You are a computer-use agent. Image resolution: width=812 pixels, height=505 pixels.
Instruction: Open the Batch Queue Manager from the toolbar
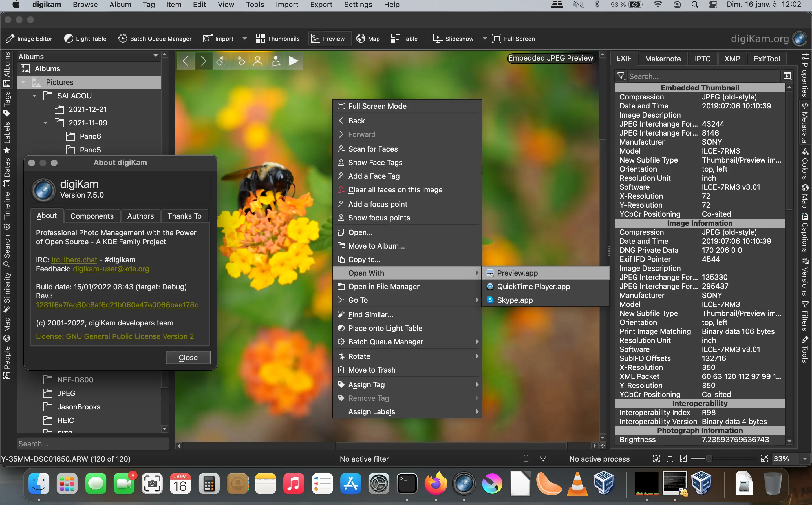pyautogui.click(x=155, y=38)
